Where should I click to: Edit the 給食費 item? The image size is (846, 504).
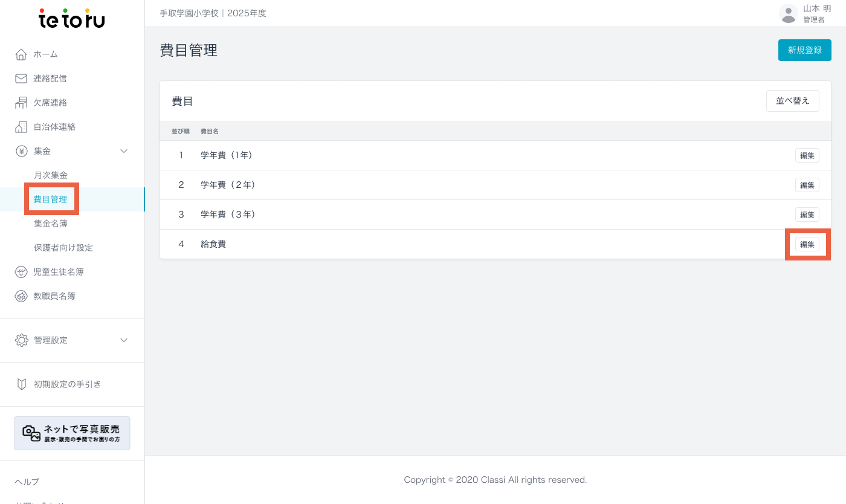pyautogui.click(x=807, y=244)
